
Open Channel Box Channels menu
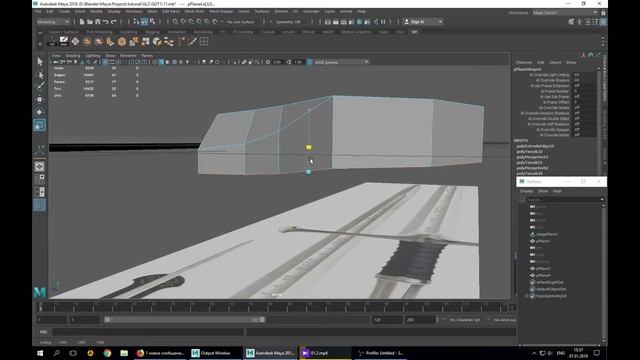(x=524, y=62)
